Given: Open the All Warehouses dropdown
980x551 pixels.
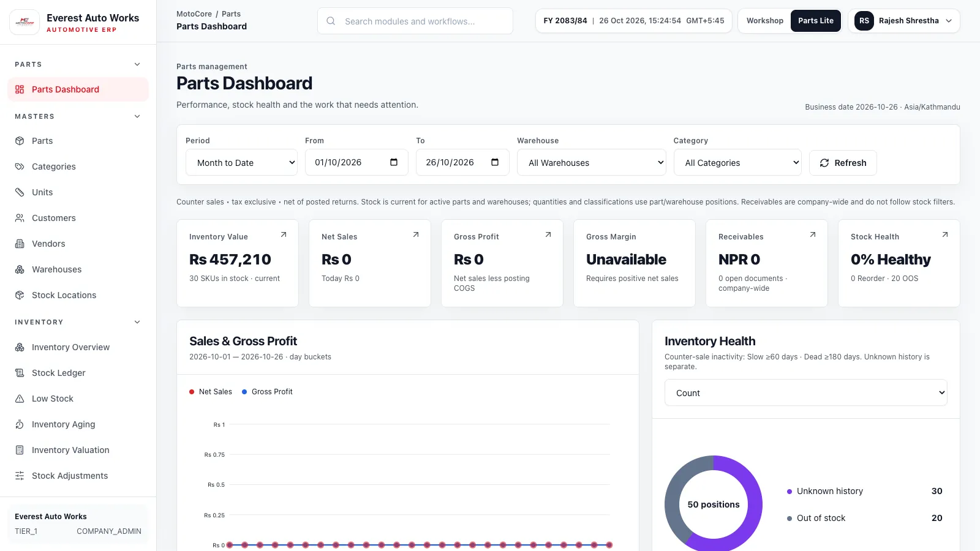Looking at the screenshot, I should coord(591,163).
